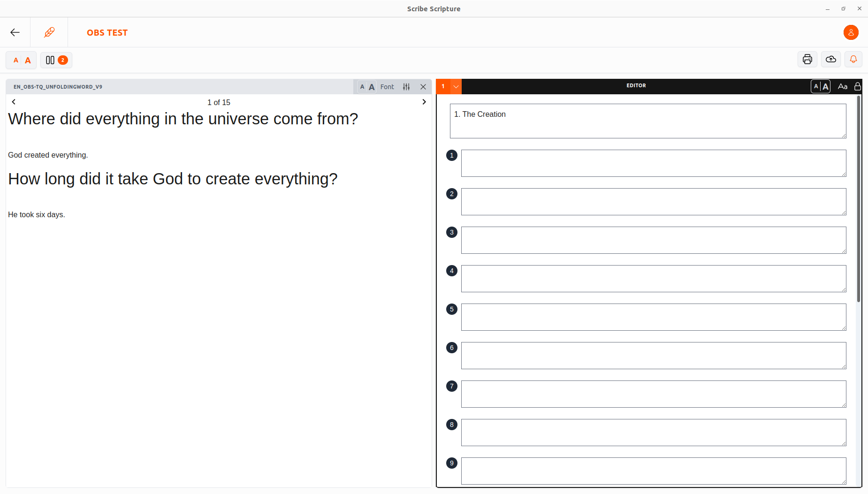Go to next story with right chevron
Screen dimensions: 868x494
[424, 102]
